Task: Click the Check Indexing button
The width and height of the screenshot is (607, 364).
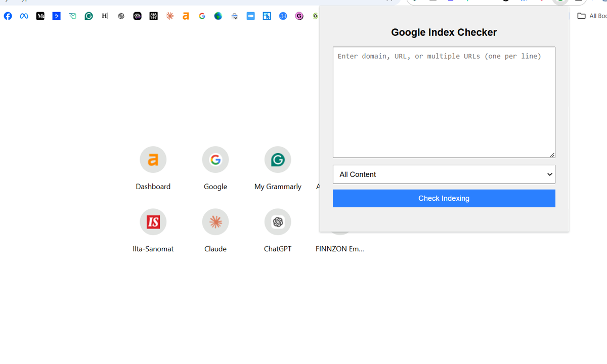Action: (444, 198)
